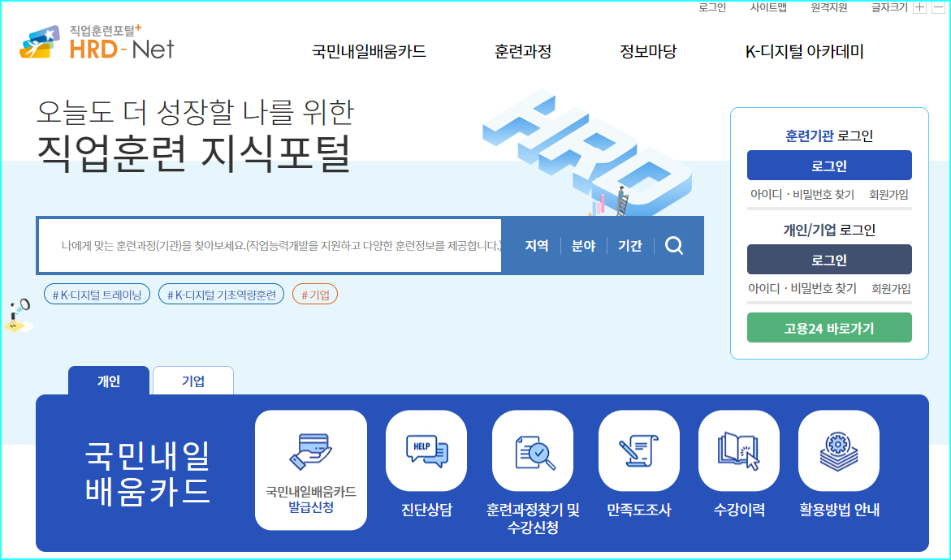This screenshot has height=560, width=951.
Task: Increase font size with plus icon
Action: pyautogui.click(x=920, y=7)
